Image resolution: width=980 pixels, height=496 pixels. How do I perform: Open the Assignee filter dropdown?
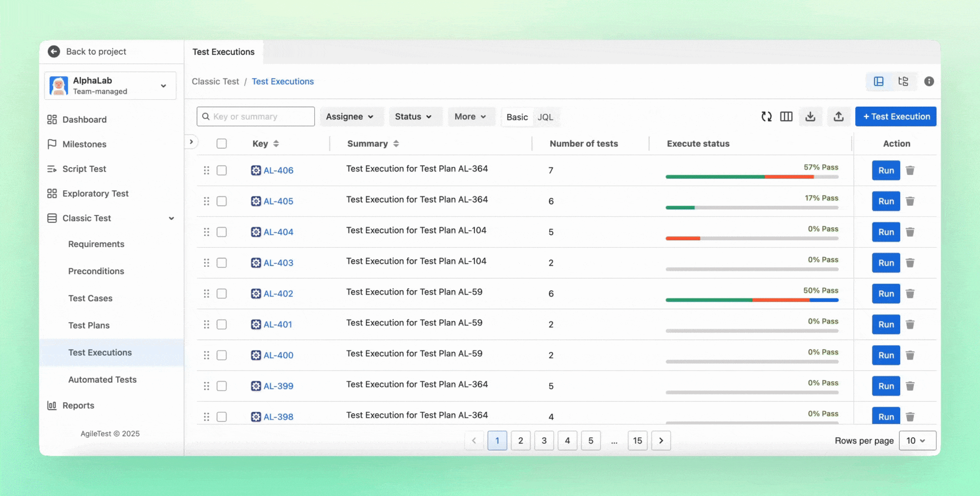pos(351,117)
